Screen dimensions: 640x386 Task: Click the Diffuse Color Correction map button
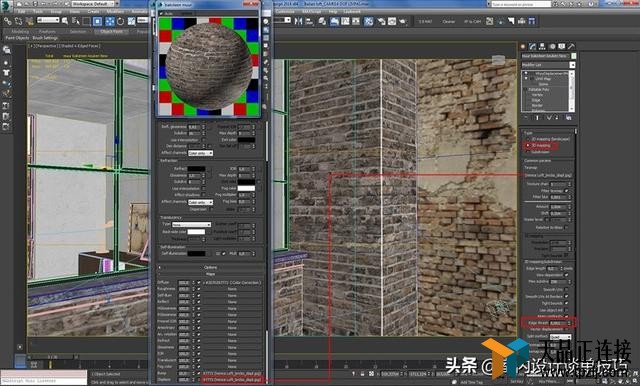coord(232,282)
